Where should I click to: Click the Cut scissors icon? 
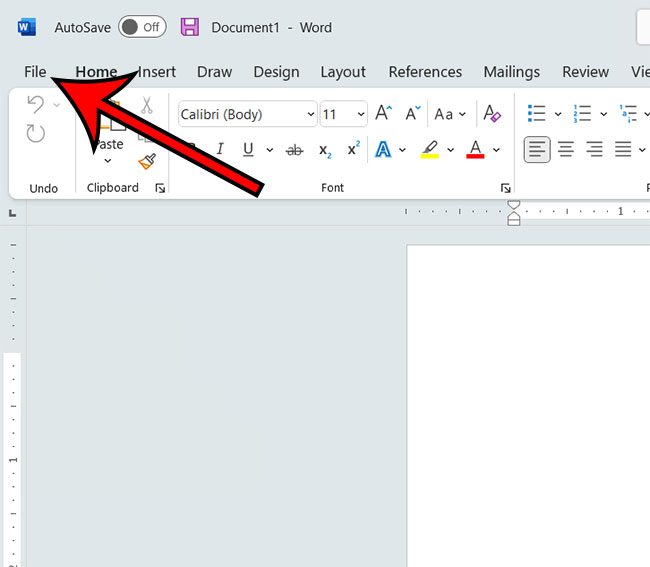pos(146,105)
